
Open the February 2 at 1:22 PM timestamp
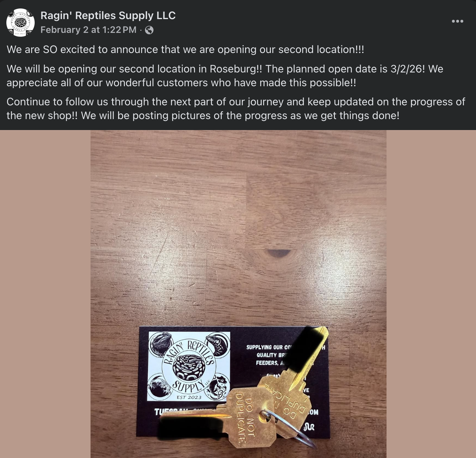(88, 30)
